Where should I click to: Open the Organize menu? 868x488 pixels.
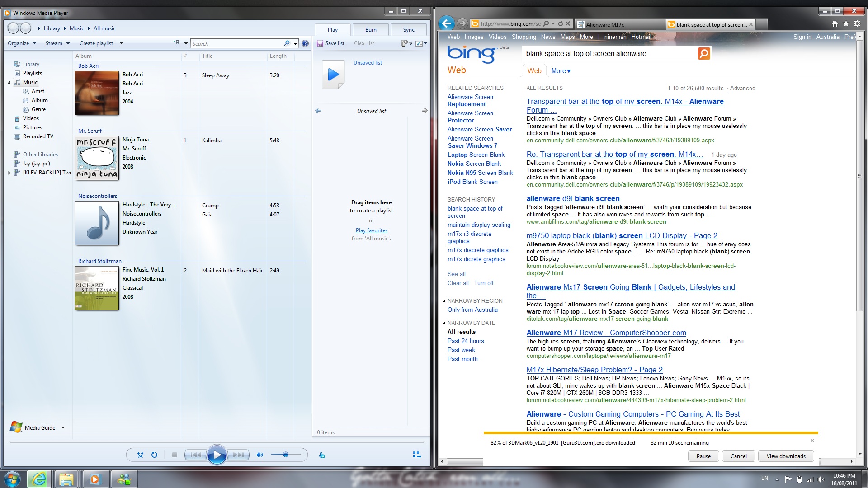(x=22, y=43)
